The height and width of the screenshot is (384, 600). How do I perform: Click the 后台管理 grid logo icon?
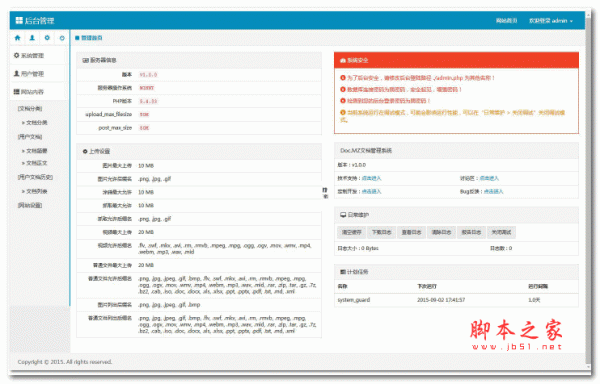tap(19, 21)
